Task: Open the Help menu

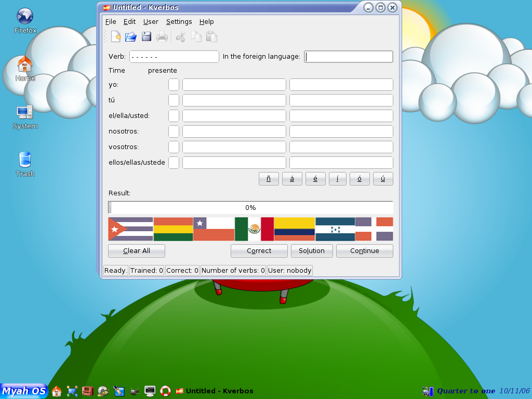Action: click(206, 22)
